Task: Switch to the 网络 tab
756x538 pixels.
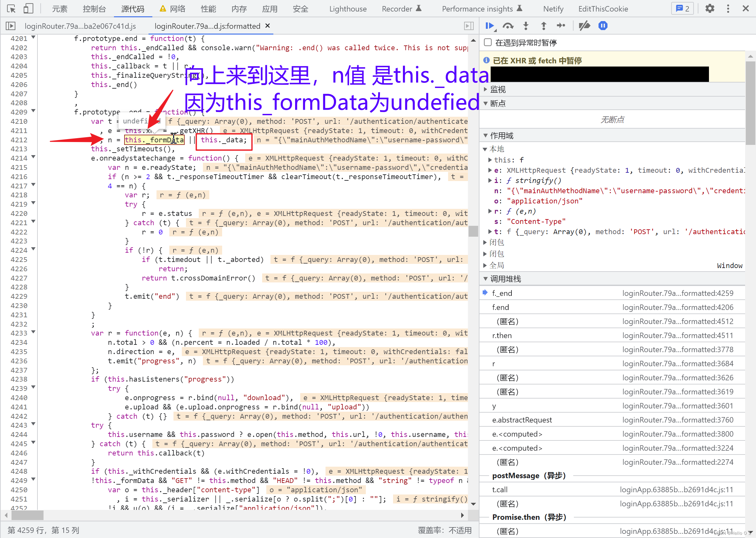Action: pyautogui.click(x=177, y=9)
